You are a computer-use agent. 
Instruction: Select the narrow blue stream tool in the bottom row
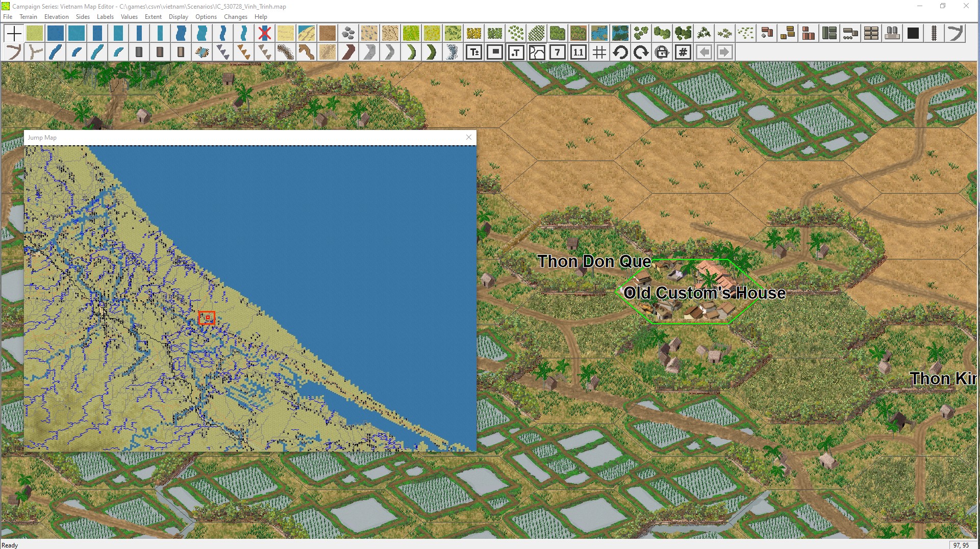pyautogui.click(x=77, y=52)
